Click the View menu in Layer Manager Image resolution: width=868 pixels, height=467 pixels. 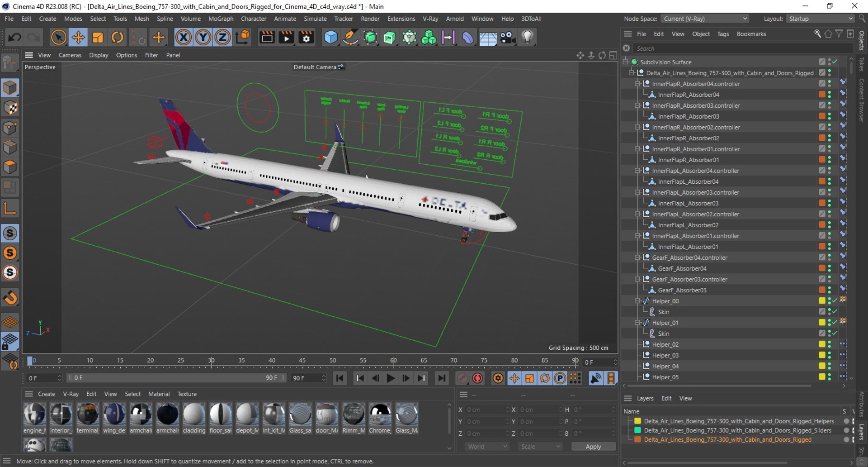coord(685,398)
